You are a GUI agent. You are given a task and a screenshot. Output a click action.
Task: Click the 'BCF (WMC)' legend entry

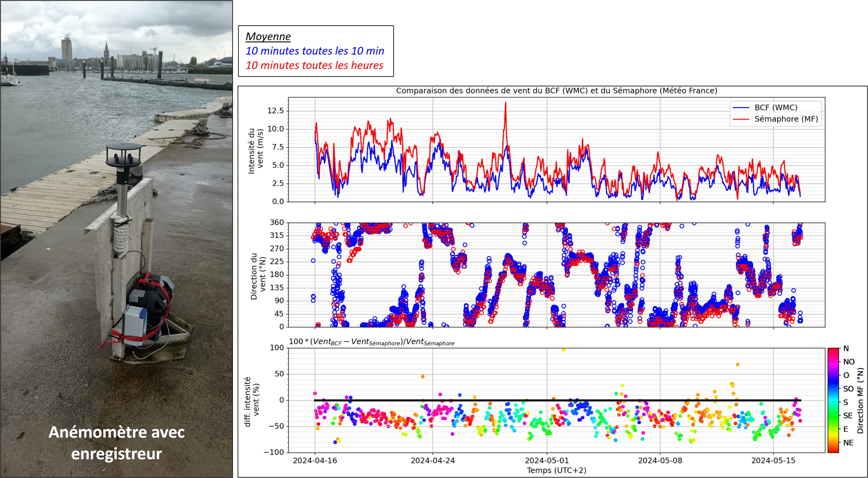[x=775, y=108]
